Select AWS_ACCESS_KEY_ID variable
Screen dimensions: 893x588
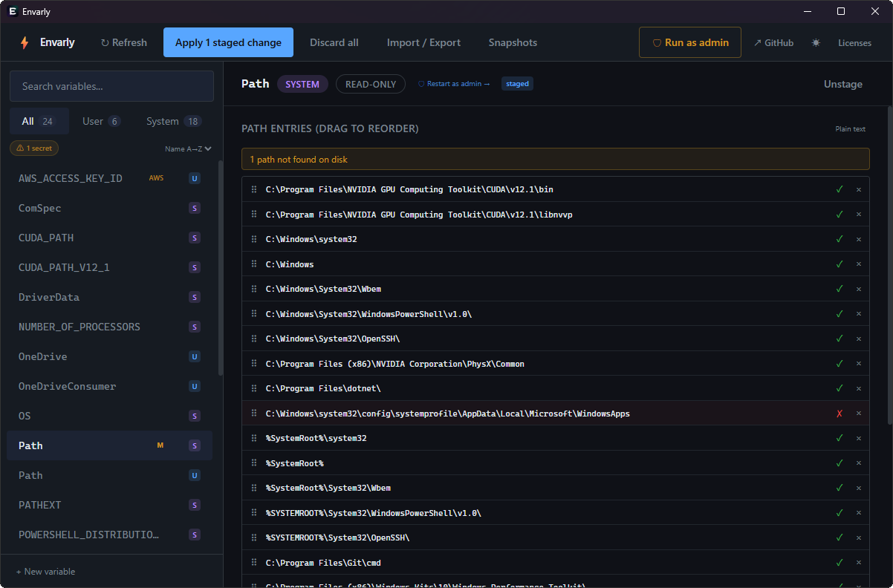[110, 178]
